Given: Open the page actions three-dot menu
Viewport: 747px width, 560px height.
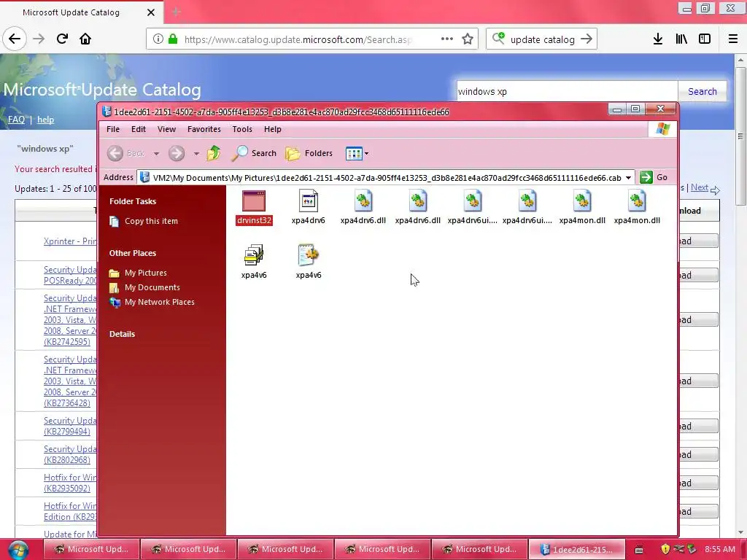Looking at the screenshot, I should coord(447,39).
